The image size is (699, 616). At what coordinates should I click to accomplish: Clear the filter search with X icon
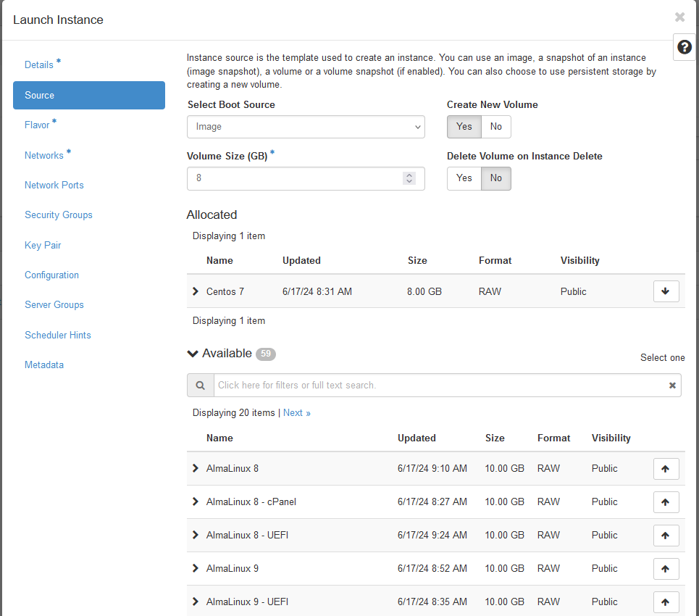point(672,386)
